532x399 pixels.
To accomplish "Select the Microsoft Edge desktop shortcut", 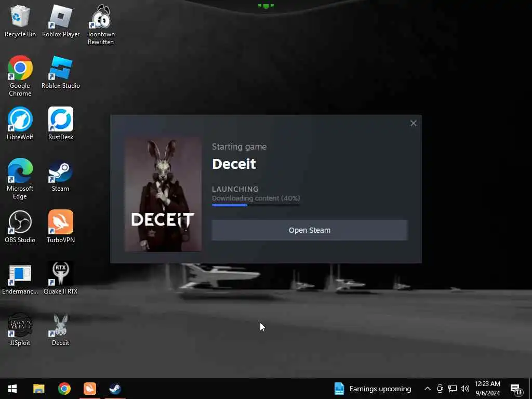I will [20, 179].
